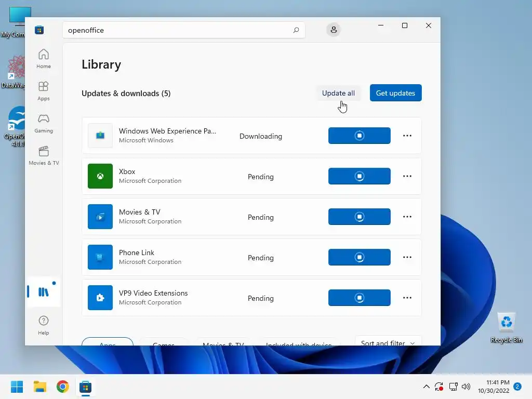The width and height of the screenshot is (532, 399).
Task: Open the Gaming section in the sidebar
Action: 44,123
